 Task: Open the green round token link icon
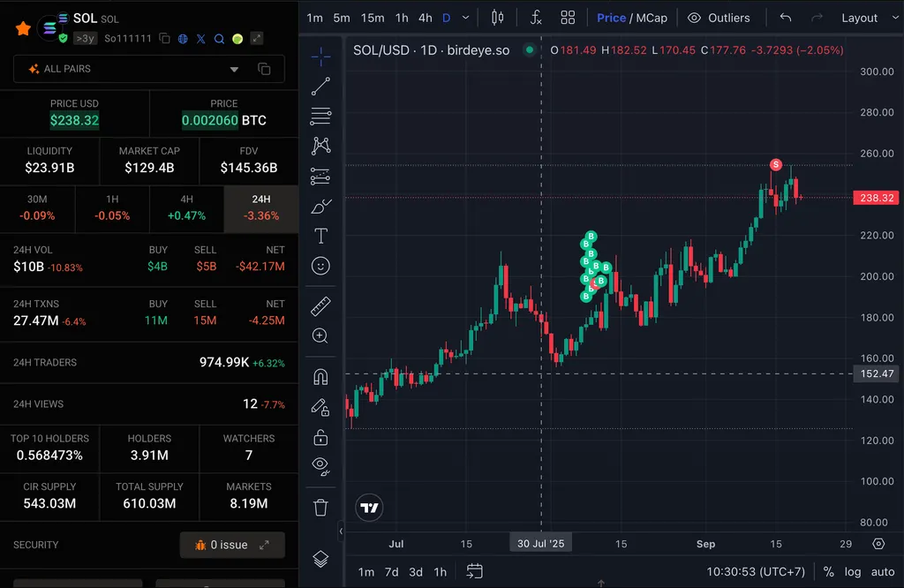click(237, 39)
